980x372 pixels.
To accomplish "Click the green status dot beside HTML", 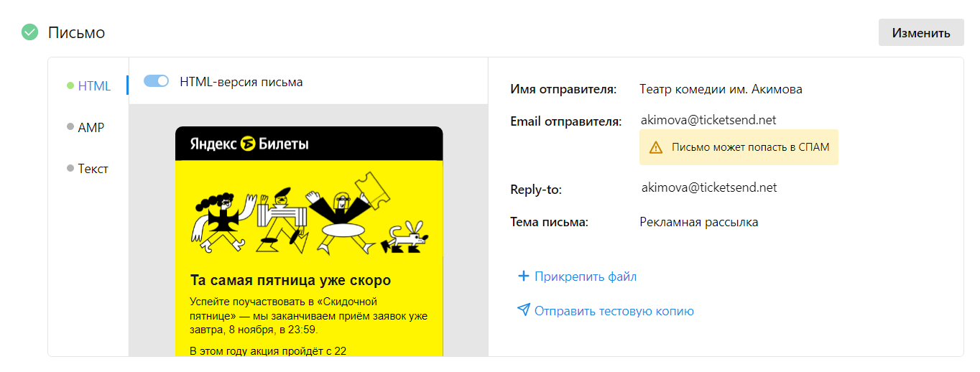I will click(70, 86).
